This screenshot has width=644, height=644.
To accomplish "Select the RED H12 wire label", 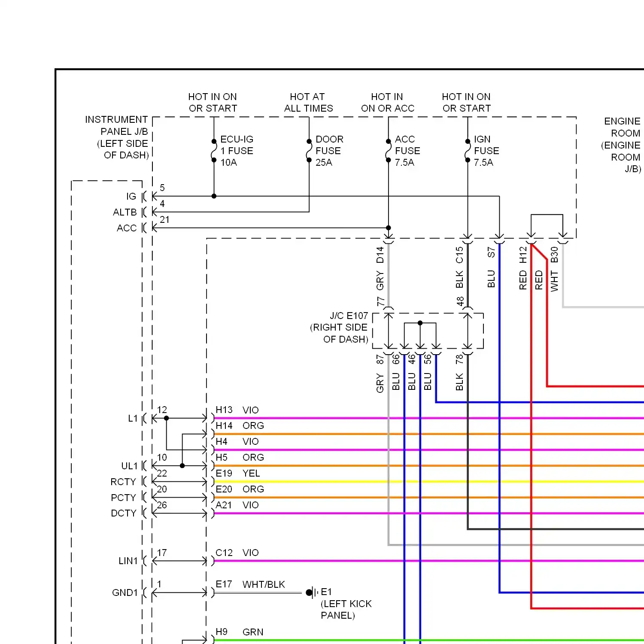I will tap(523, 268).
